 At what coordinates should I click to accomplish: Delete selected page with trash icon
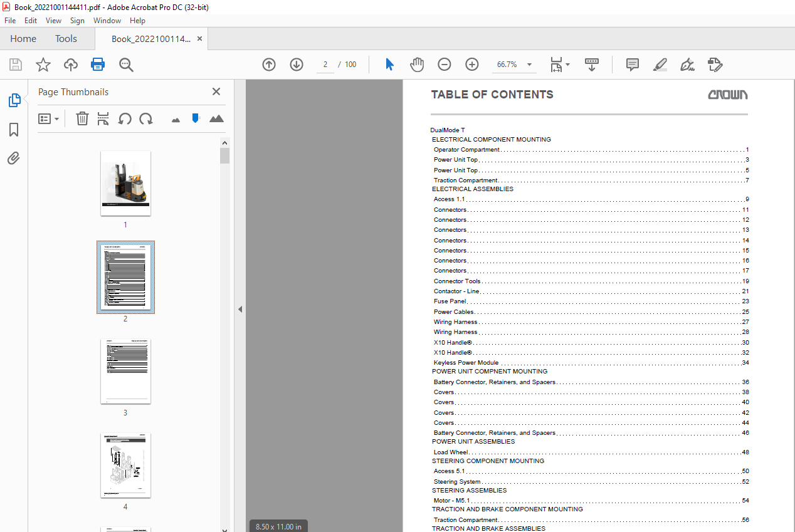tap(82, 118)
